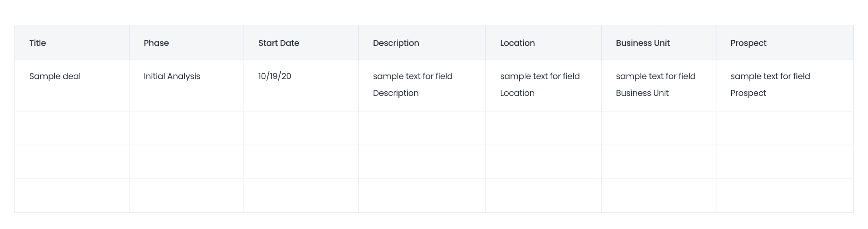Click the empty Start Date cell in third row
Image resolution: width=868 pixels, height=229 pixels.
click(x=301, y=162)
